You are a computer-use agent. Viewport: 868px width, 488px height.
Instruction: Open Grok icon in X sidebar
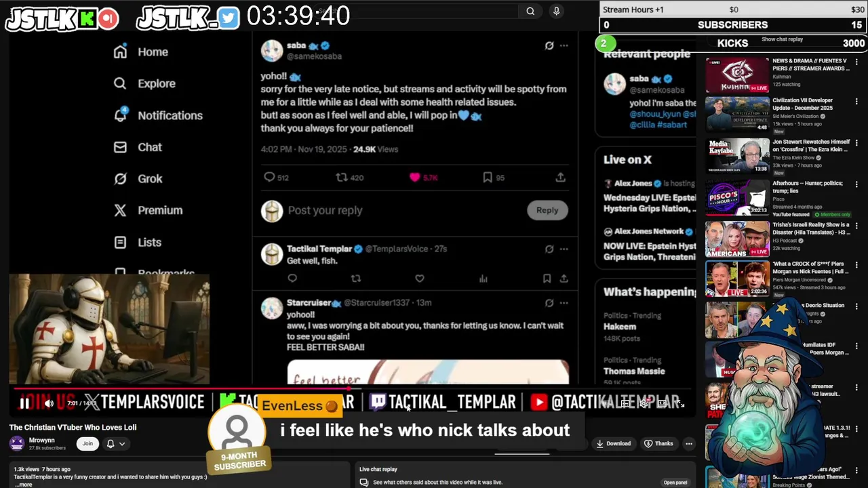[x=120, y=179]
